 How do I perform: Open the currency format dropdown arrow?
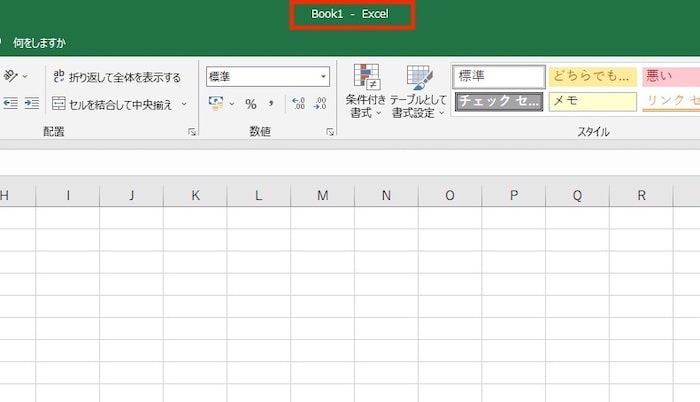(x=232, y=104)
